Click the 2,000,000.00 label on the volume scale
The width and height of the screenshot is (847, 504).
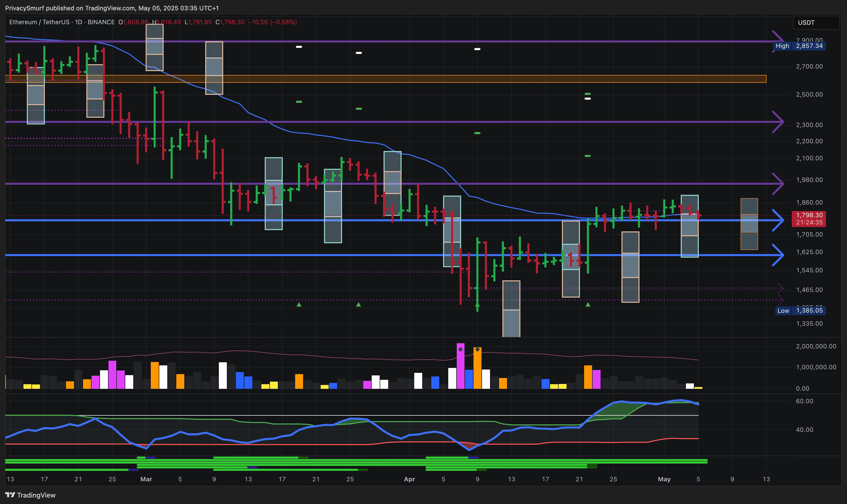(x=816, y=346)
